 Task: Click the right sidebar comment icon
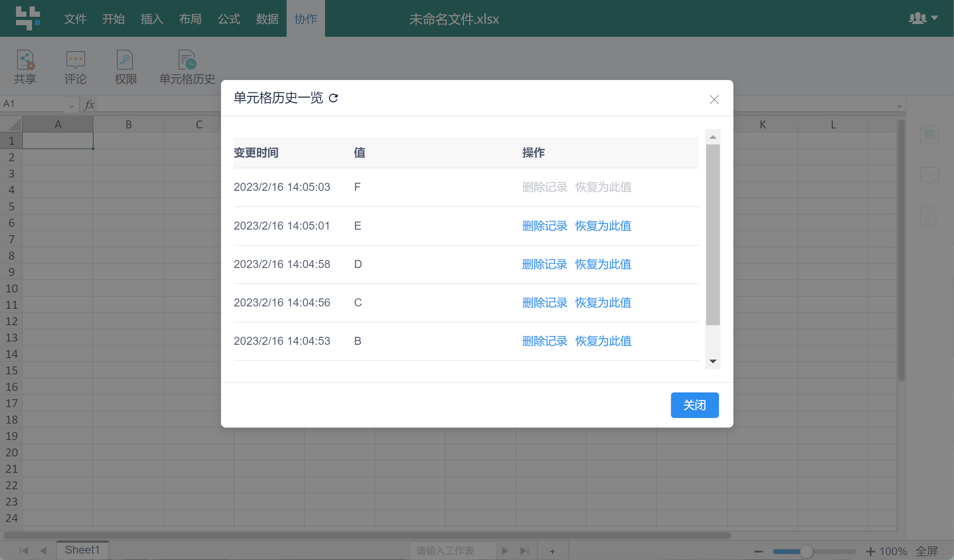coord(930,175)
